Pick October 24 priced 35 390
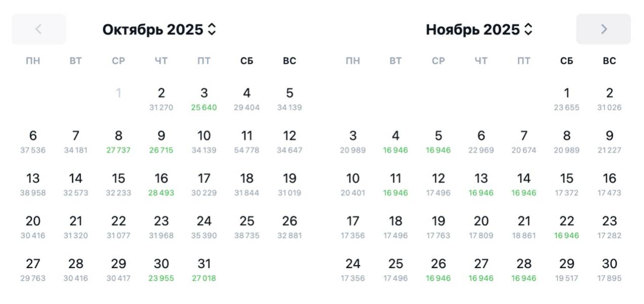644x304 pixels. click(204, 227)
